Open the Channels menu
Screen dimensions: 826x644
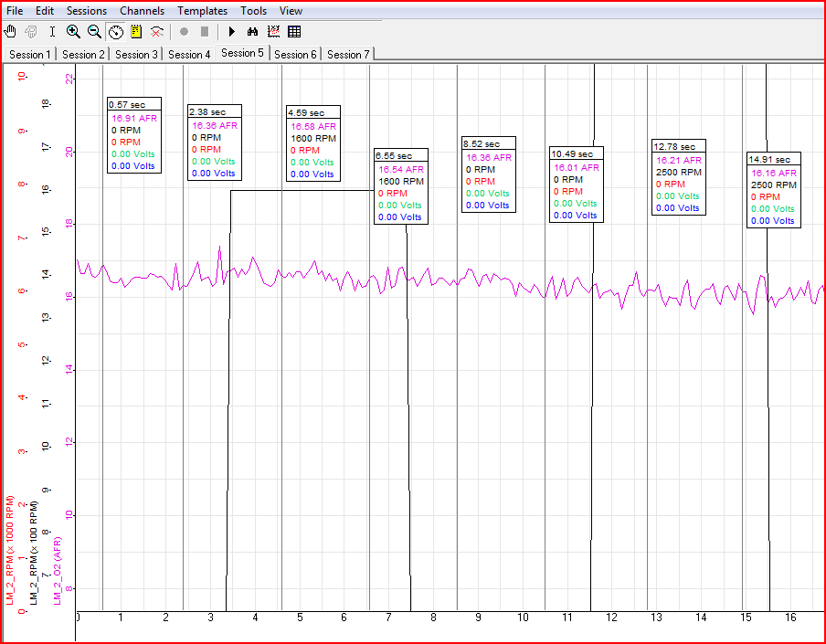pyautogui.click(x=143, y=11)
